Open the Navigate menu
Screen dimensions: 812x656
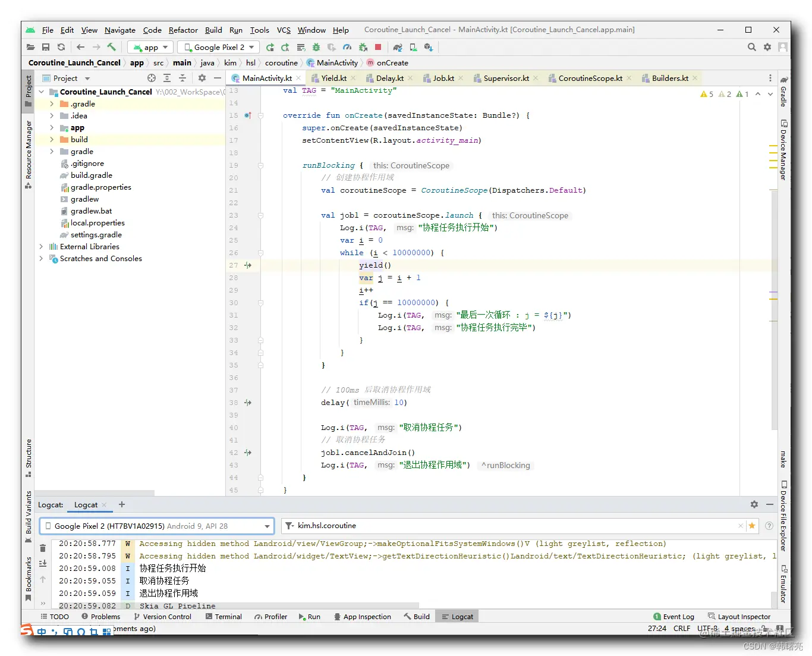120,30
